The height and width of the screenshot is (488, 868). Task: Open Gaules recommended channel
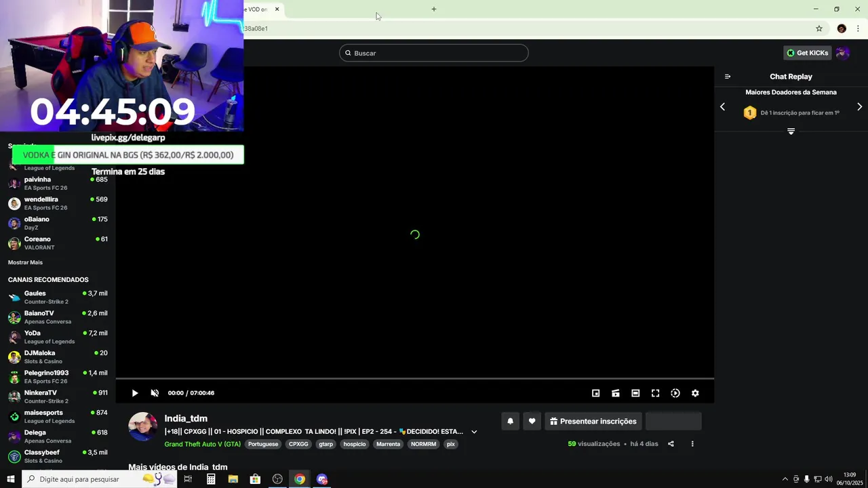point(58,297)
